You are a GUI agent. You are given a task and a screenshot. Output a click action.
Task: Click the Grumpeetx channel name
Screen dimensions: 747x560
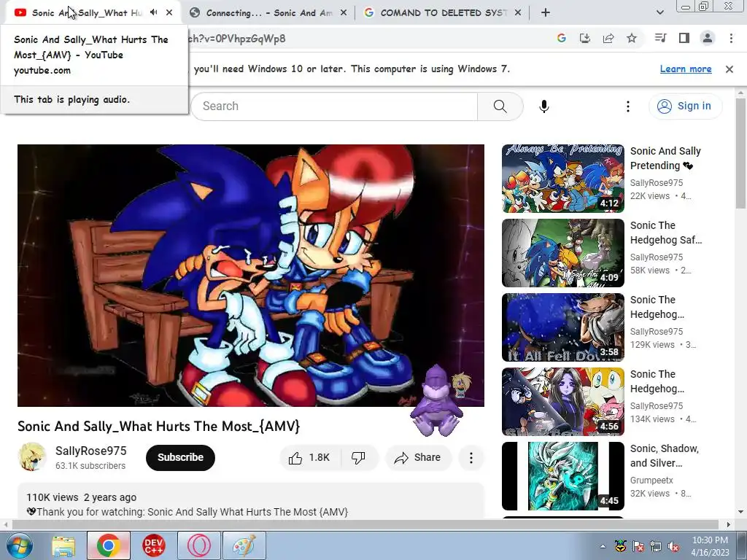tap(651, 480)
